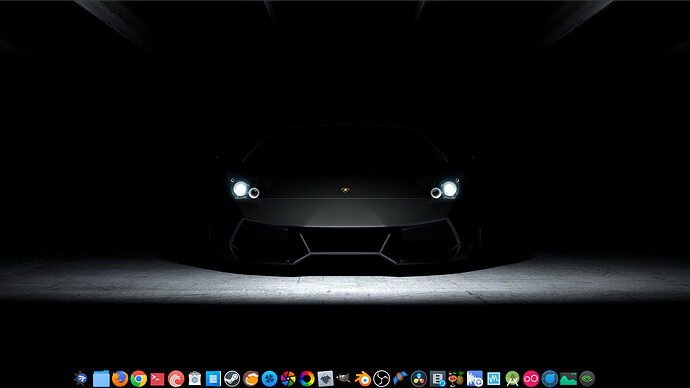Open the blue circular globe app icon
Viewport: 690px width, 388px height.
click(550, 378)
